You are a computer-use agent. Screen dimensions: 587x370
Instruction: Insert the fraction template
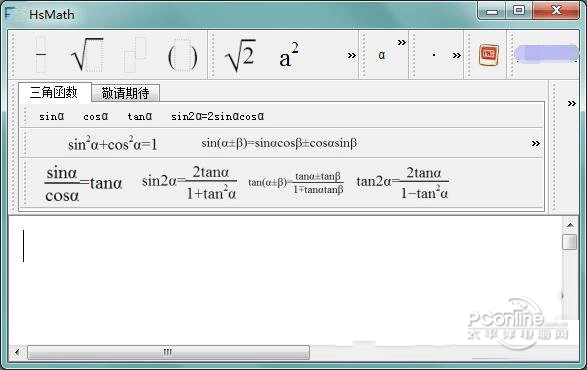[41, 55]
